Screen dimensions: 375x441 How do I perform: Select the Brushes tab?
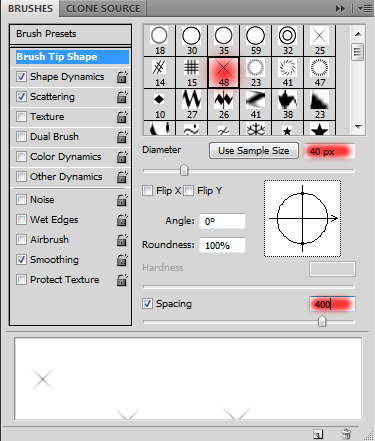[30, 9]
